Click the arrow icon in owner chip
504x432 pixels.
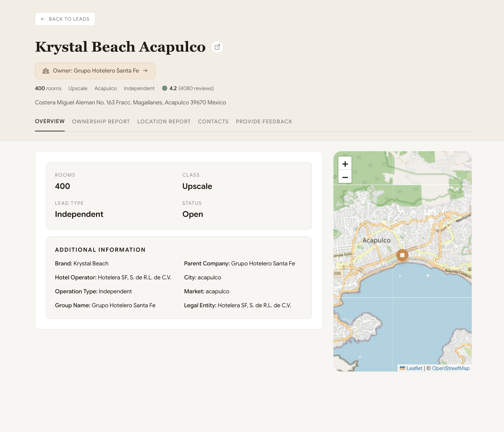(x=145, y=71)
